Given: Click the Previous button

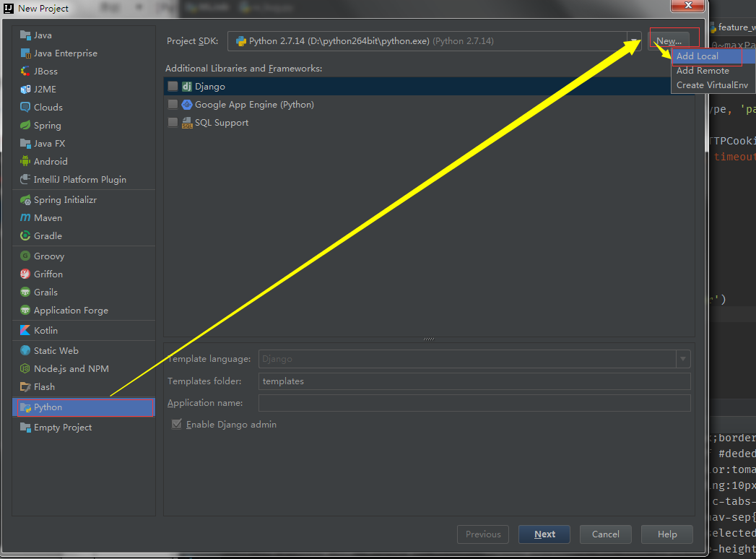Looking at the screenshot, I should coord(483,534).
